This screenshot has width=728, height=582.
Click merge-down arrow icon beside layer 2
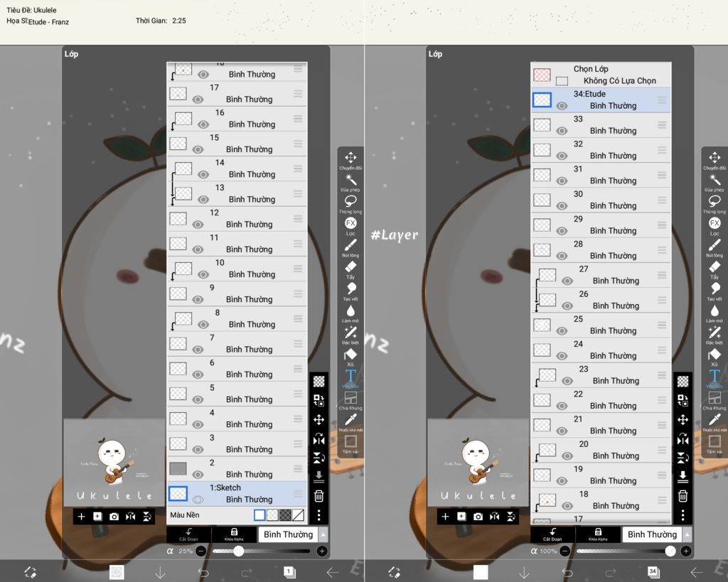click(x=319, y=476)
